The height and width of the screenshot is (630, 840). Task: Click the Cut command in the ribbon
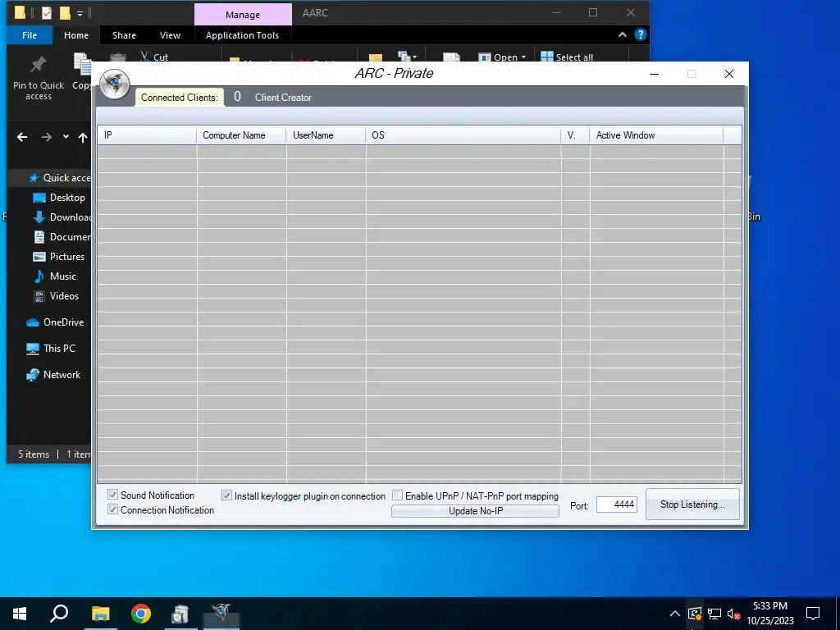pos(154,57)
